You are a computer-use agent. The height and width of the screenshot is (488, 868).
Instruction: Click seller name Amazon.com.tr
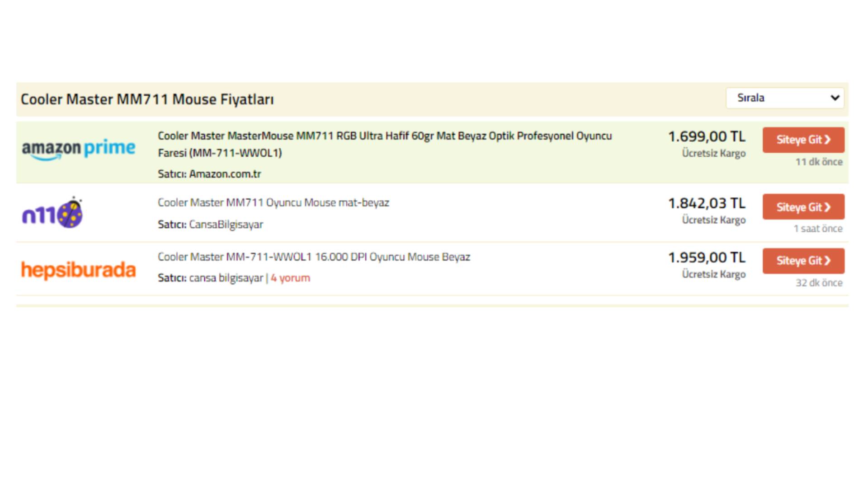coord(225,174)
